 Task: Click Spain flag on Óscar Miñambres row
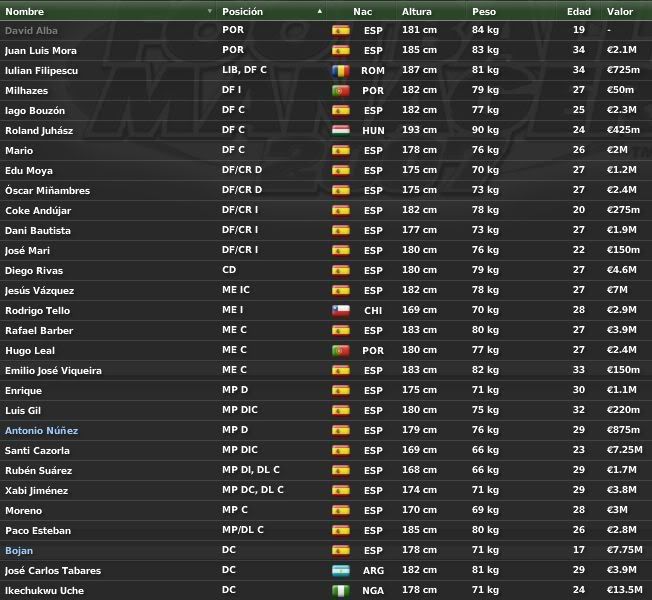[x=341, y=190]
